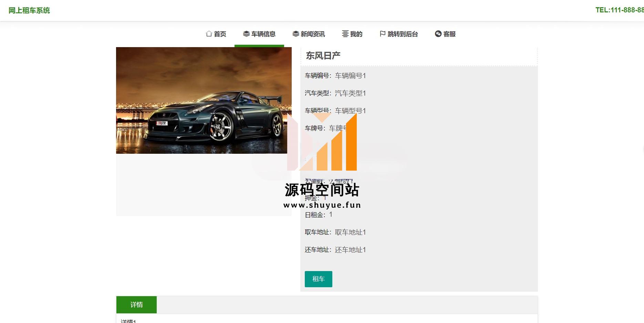
Task: Open the 车辆信息 menu item
Action: click(259, 34)
